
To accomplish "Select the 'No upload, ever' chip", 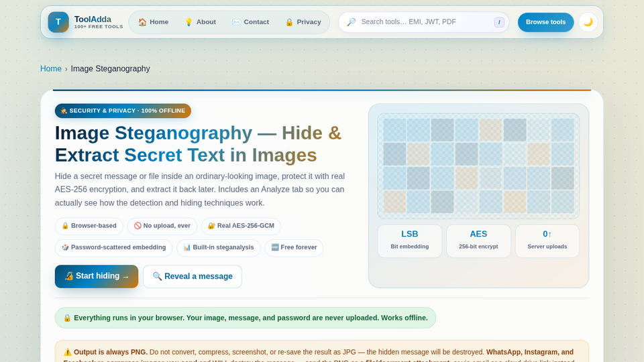I will click(x=162, y=226).
